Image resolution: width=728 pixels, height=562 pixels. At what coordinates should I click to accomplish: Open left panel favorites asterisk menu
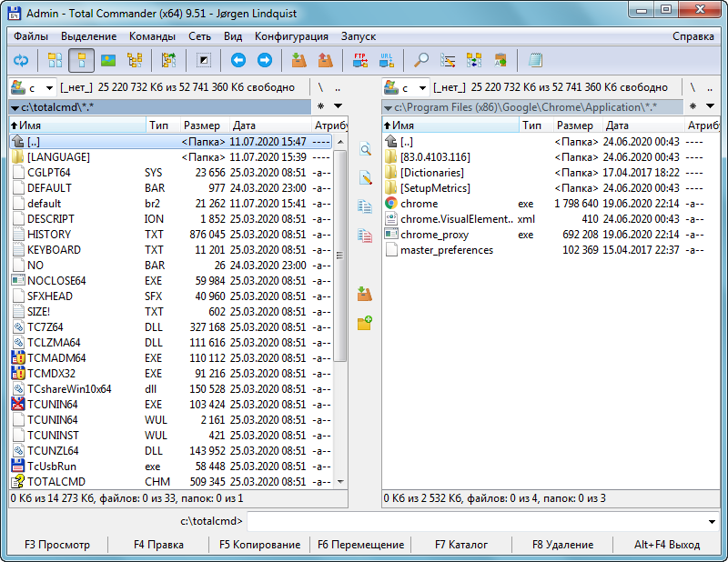pos(321,106)
